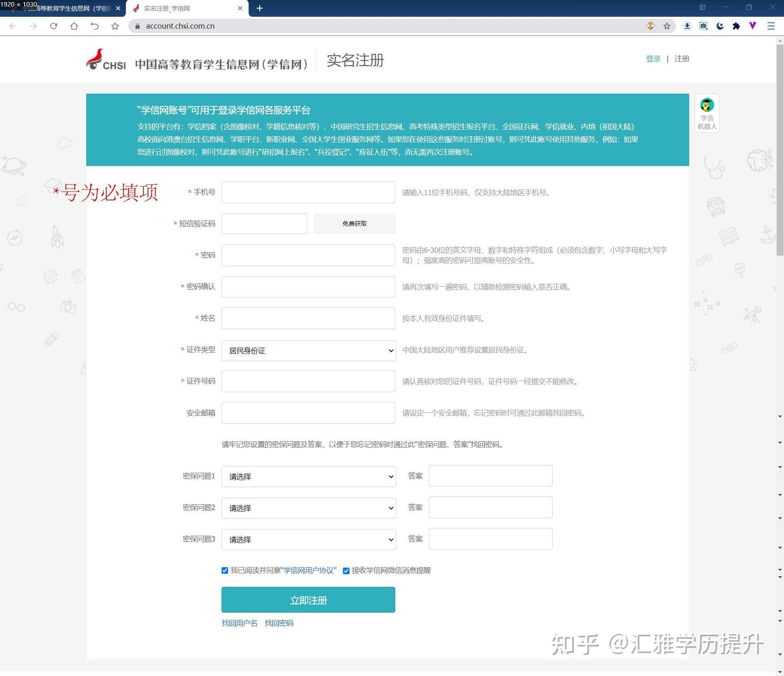Click the 找回用户名 link
This screenshot has width=784, height=676.
[240, 623]
